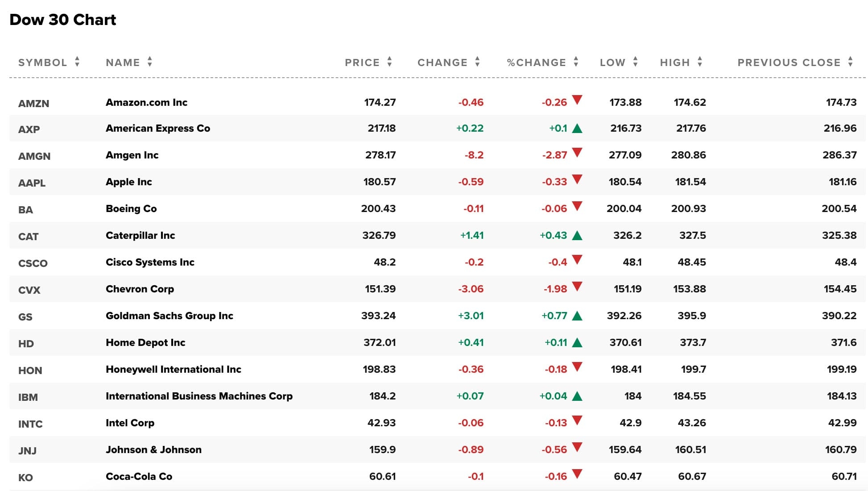Click the sort arrows next to CHANGE
Image resolution: width=868 pixels, height=491 pixels.
476,62
